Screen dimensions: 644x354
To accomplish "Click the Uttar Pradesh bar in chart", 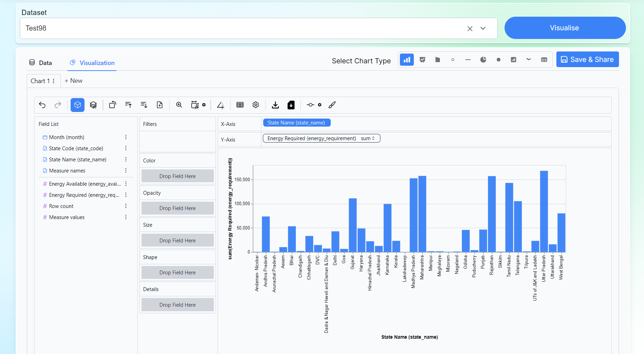I will [x=544, y=211].
